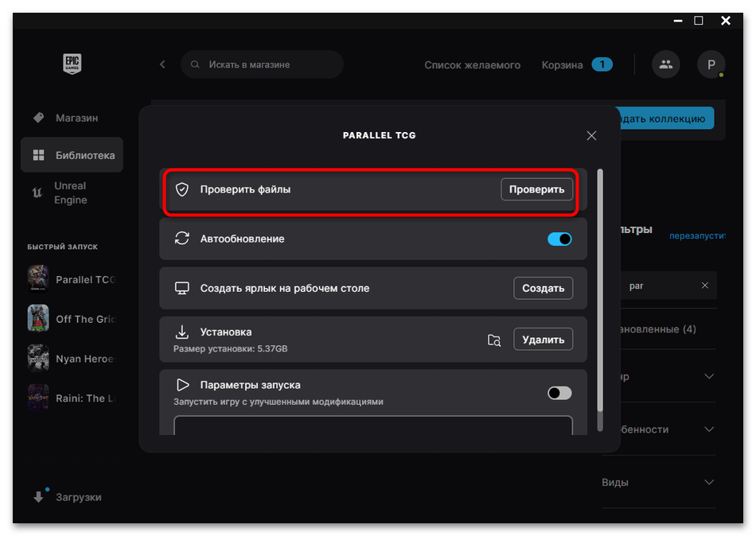Open Nyan Heroes thumbnail
The height and width of the screenshot is (536, 756).
(x=38, y=358)
